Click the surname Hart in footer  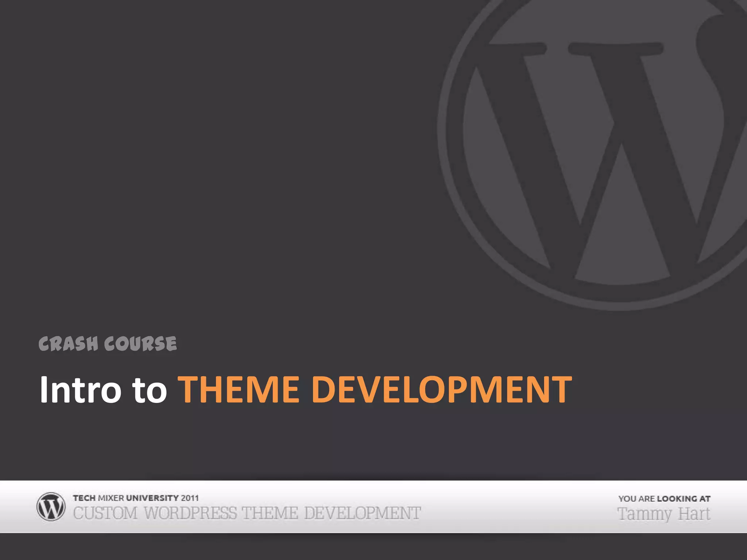tap(694, 514)
